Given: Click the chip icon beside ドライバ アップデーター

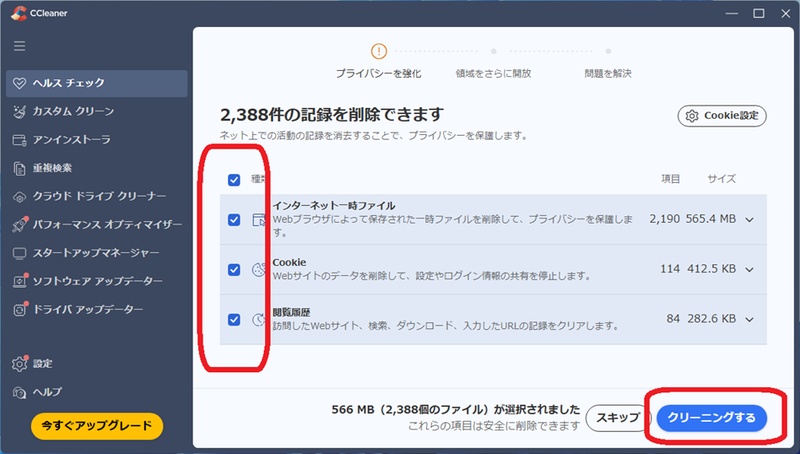Looking at the screenshot, I should pos(20,310).
